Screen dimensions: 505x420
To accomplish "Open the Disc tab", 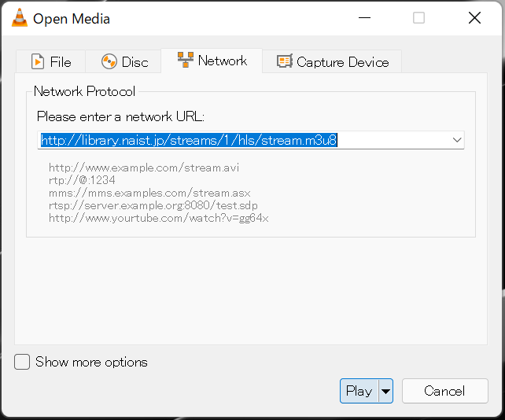I will pos(124,62).
